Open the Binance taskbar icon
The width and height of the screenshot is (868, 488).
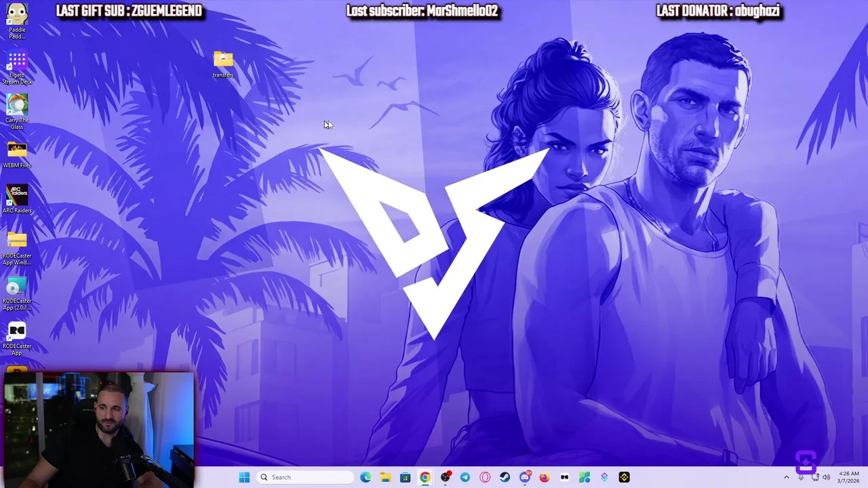click(624, 477)
